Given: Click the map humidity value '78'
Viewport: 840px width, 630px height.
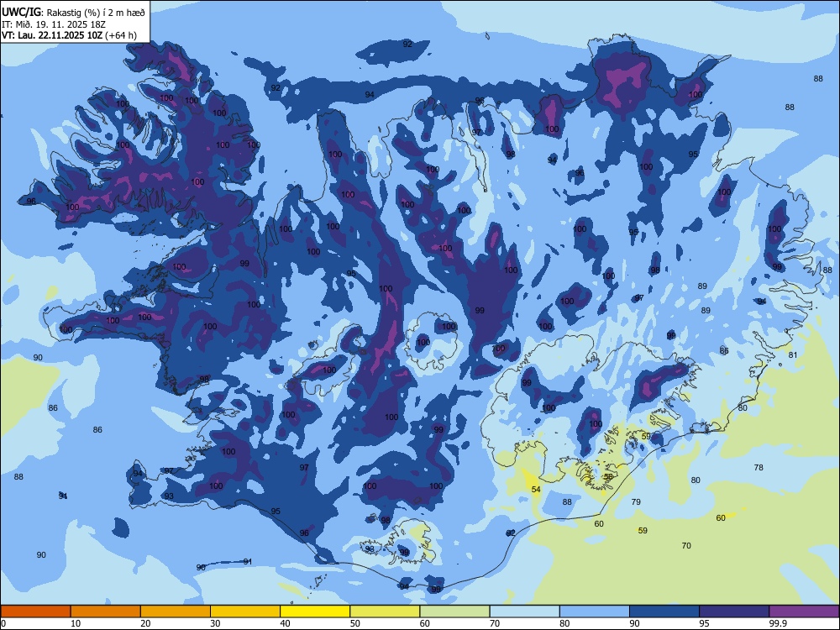Looking at the screenshot, I should [759, 467].
